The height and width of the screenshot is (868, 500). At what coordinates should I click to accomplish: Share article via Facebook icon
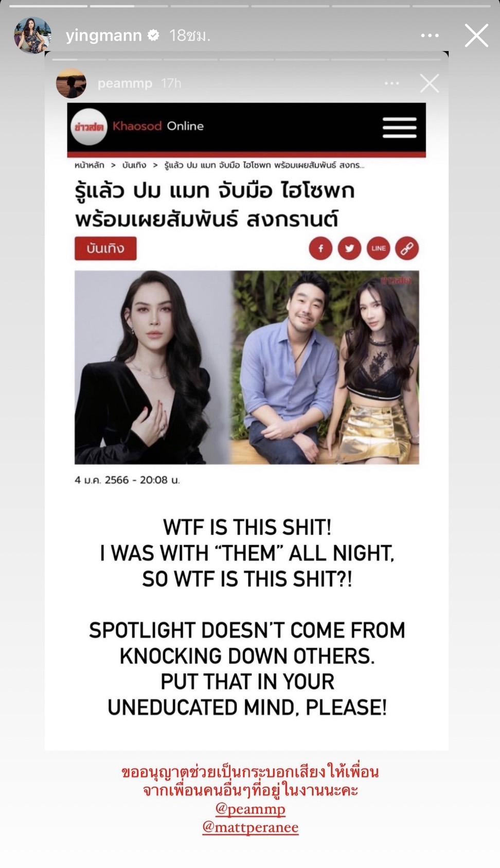[320, 249]
